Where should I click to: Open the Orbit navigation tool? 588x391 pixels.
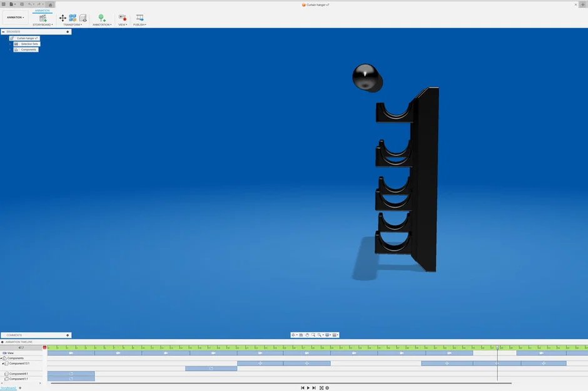293,335
